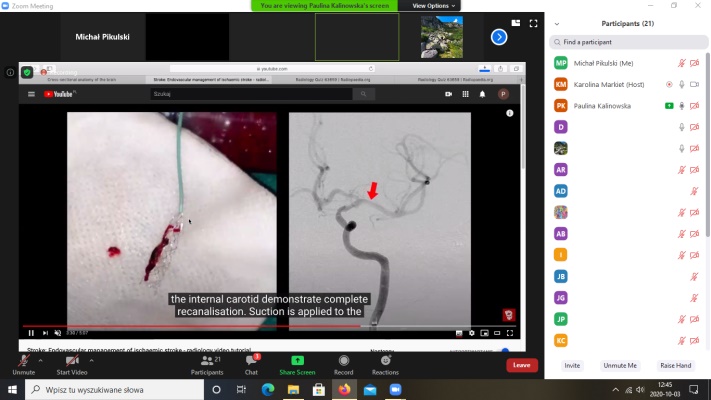Toggle YouTube subtitles button
711x400 pixels.
coord(459,333)
